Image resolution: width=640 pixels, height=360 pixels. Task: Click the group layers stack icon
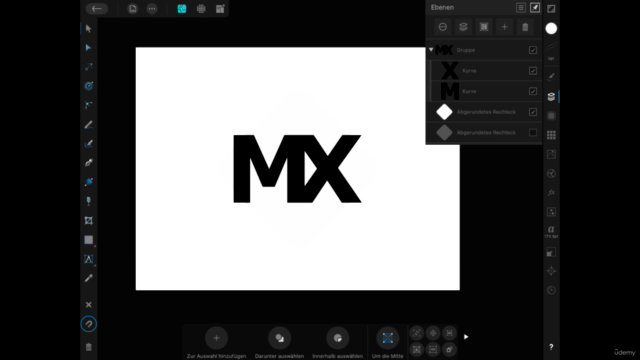point(463,27)
